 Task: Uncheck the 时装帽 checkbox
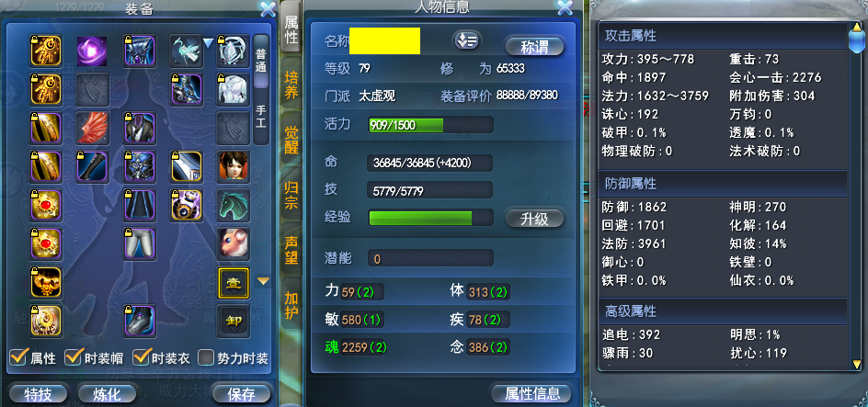point(73,357)
